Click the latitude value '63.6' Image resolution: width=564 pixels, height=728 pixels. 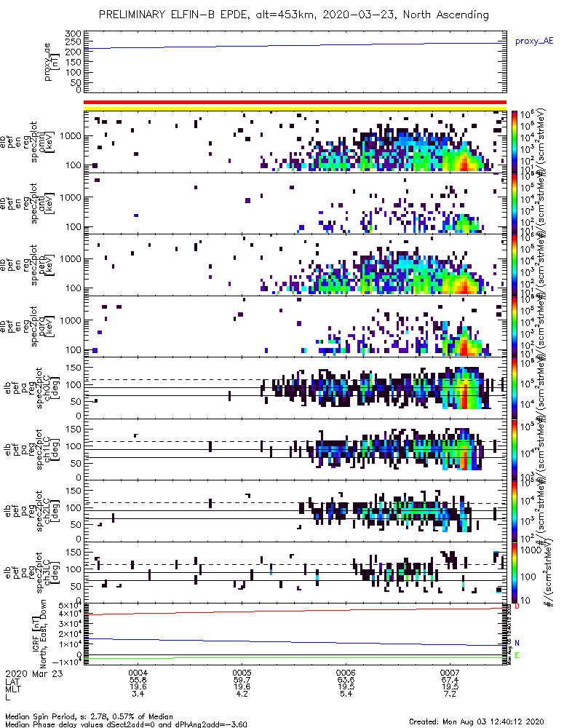pyautogui.click(x=346, y=680)
